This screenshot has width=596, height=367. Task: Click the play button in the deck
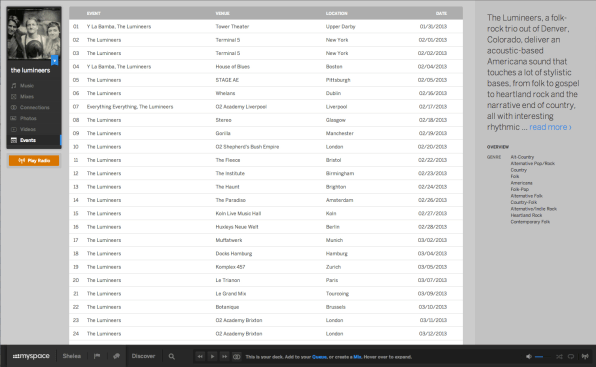(x=212, y=356)
